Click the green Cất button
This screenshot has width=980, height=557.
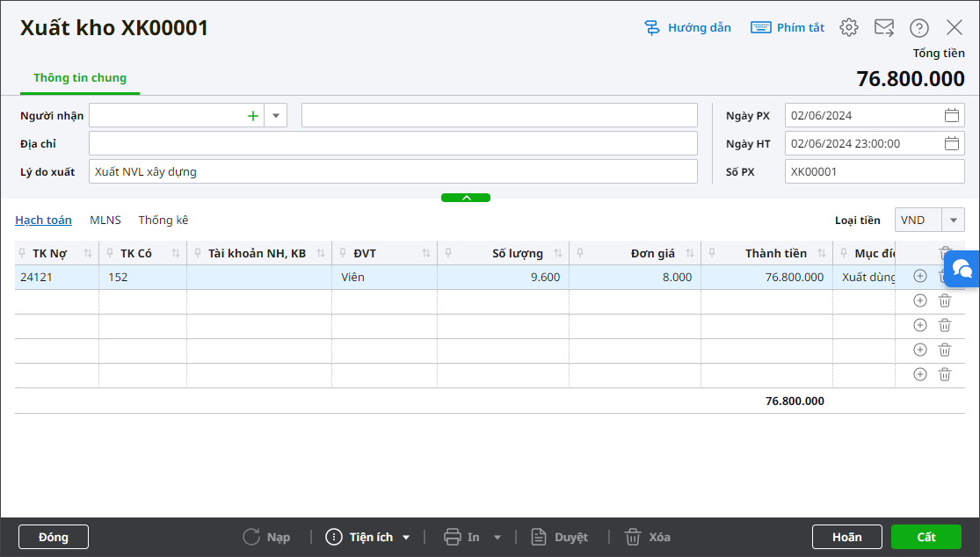pyautogui.click(x=926, y=537)
